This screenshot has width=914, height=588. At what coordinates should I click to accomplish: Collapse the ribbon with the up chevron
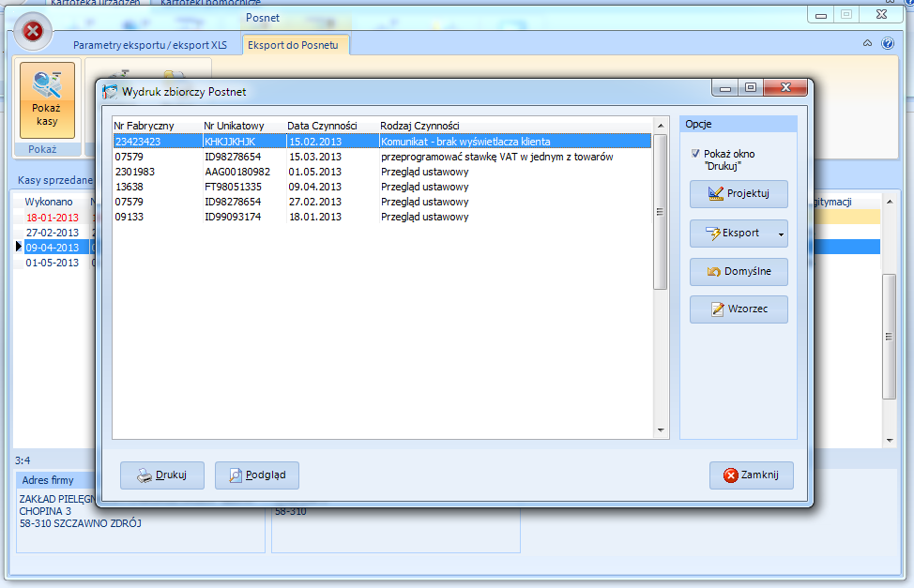pos(867,43)
